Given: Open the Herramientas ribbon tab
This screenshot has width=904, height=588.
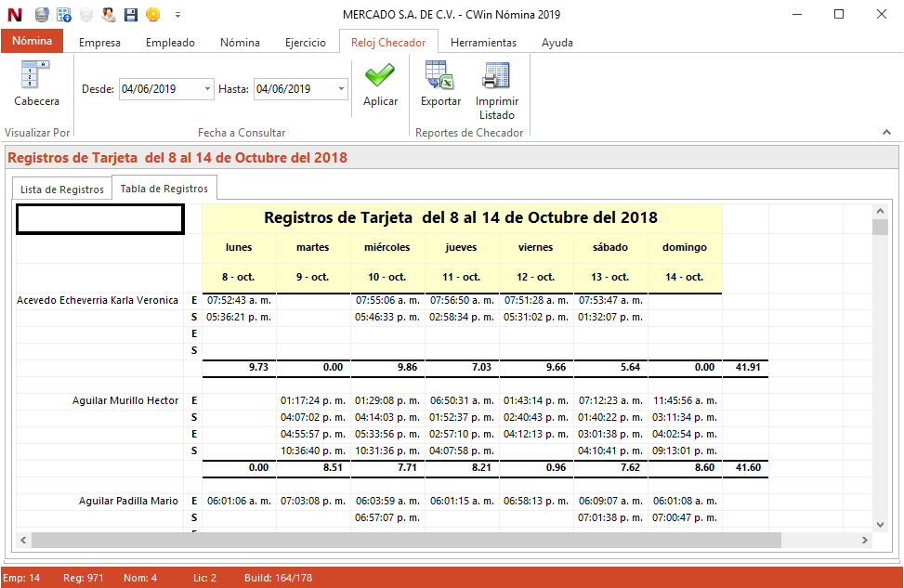Looking at the screenshot, I should click(483, 43).
